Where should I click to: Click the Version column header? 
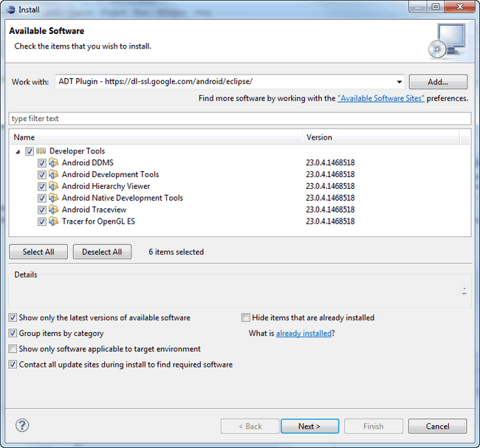381,137
